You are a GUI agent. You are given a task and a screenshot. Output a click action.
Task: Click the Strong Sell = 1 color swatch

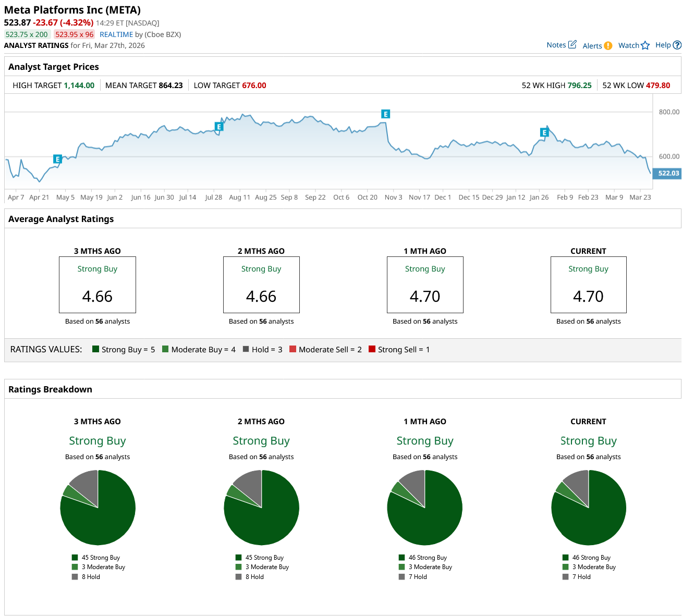tap(372, 349)
